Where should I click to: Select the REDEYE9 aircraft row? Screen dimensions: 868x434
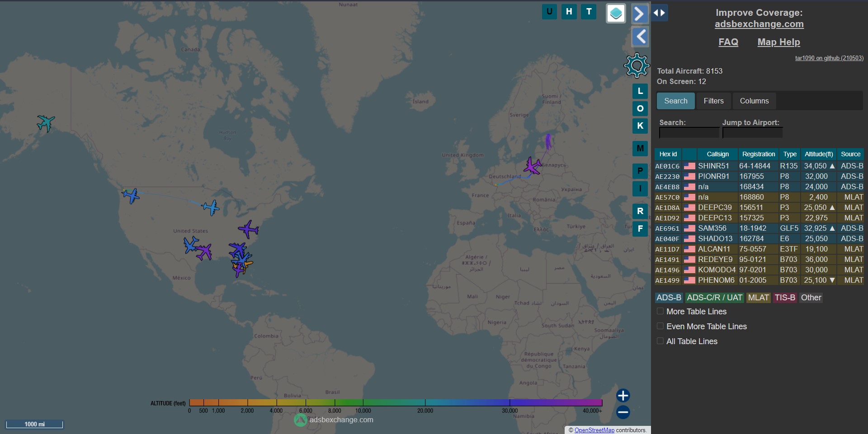click(x=759, y=259)
